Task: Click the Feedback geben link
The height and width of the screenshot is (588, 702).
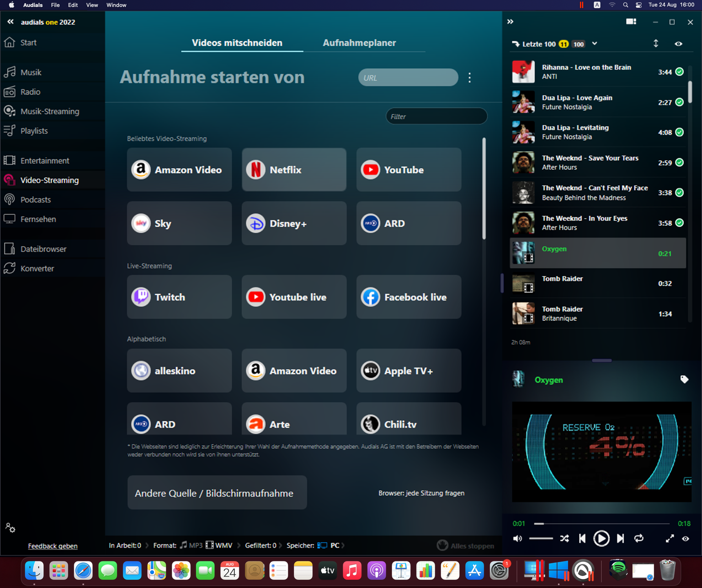Action: (x=53, y=546)
